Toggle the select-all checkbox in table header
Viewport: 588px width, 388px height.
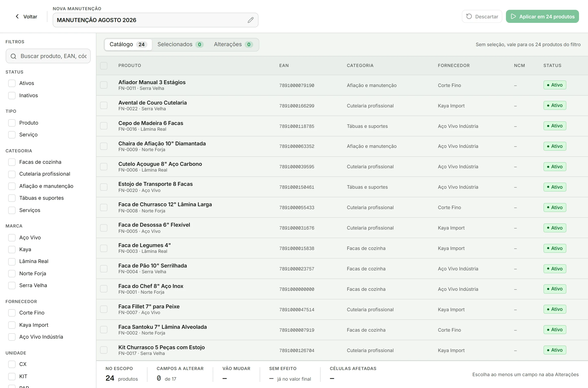coord(104,66)
